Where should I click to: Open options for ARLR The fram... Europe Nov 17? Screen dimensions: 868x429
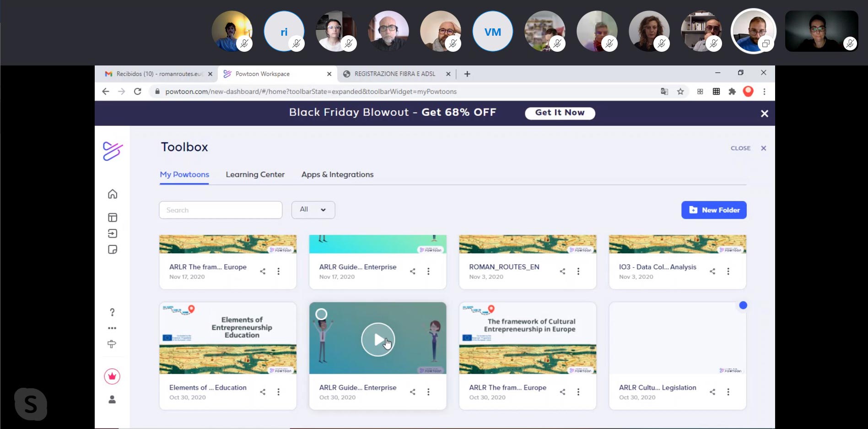(x=278, y=272)
